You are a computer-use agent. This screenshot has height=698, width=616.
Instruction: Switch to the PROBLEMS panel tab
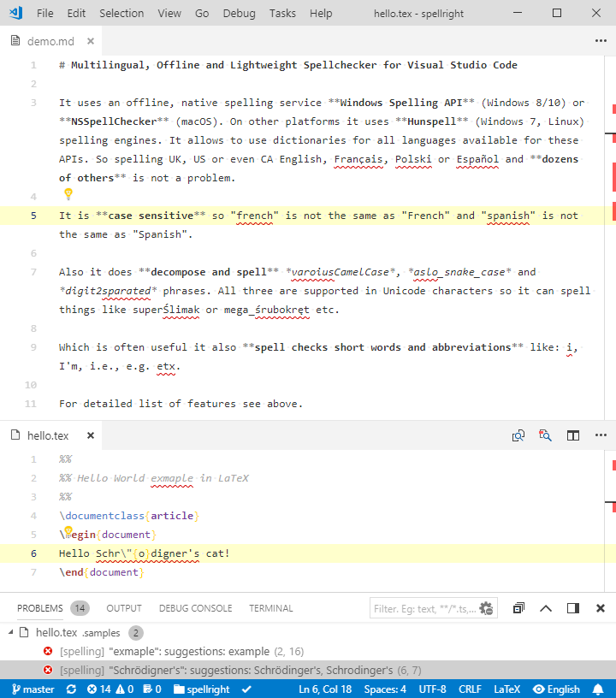[x=40, y=608]
